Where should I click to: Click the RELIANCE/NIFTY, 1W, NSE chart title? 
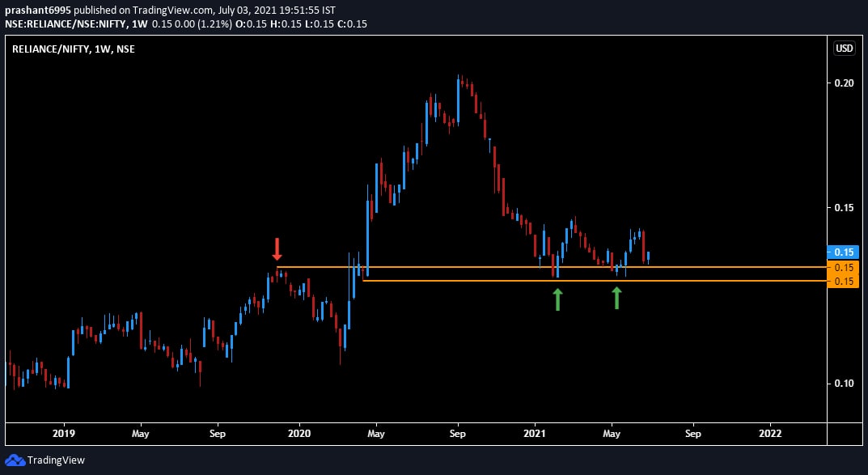[74, 49]
